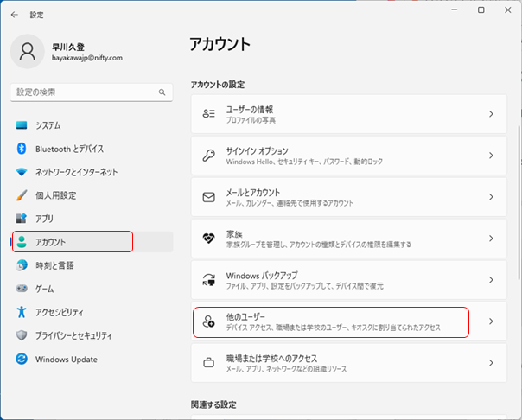Click the ネットワークとインターネット Wi-Fi icon

tap(22, 172)
